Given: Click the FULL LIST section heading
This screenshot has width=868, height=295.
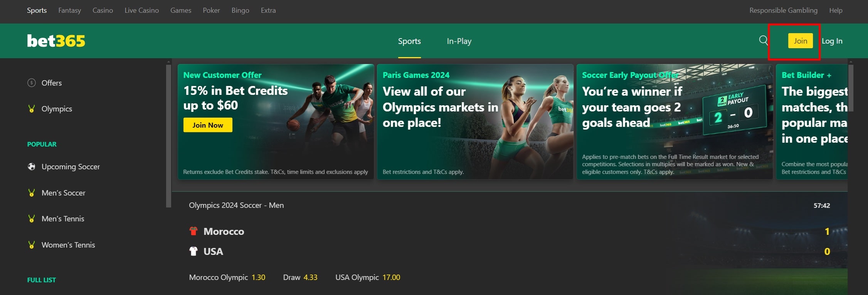Looking at the screenshot, I should [41, 280].
